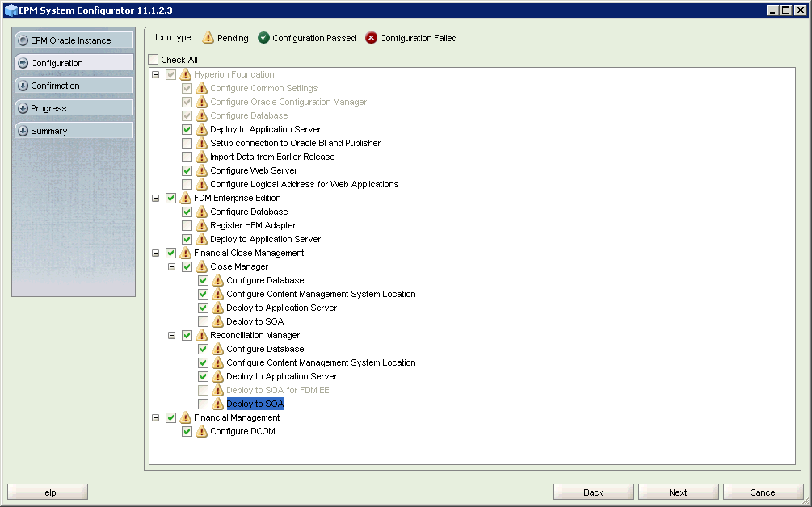Go to the Summary step
The height and width of the screenshot is (507, 812).
click(74, 131)
